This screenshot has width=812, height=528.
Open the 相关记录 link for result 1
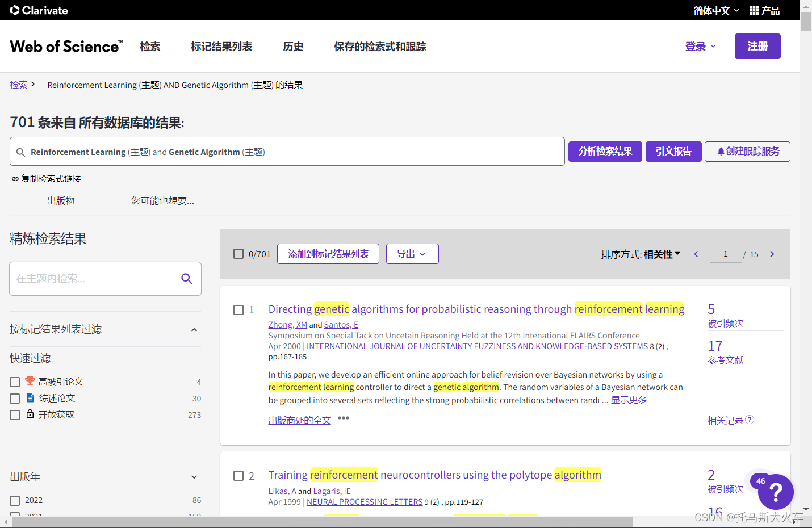(726, 420)
